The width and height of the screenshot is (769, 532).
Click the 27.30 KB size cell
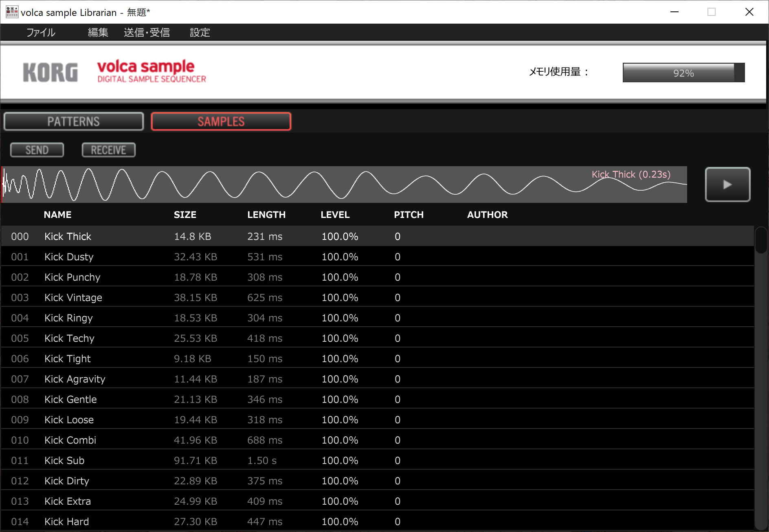click(196, 521)
